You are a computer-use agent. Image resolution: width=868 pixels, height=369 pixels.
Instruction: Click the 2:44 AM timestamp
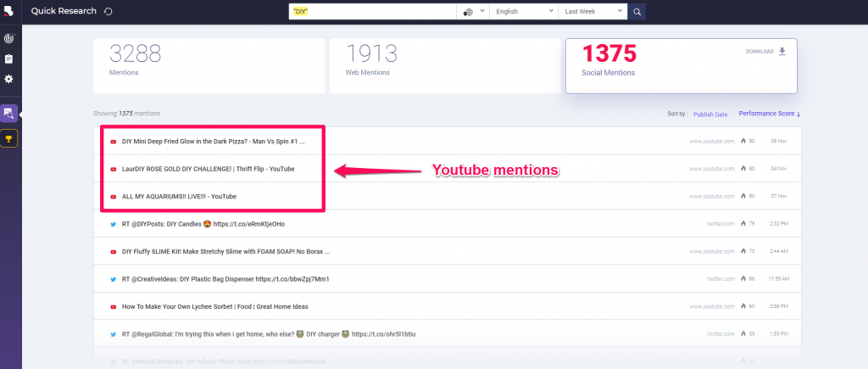pos(779,252)
